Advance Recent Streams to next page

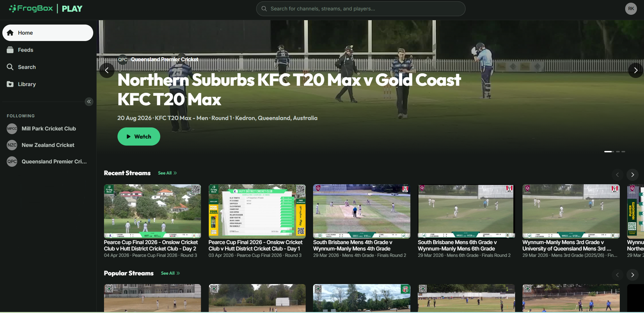(x=633, y=175)
